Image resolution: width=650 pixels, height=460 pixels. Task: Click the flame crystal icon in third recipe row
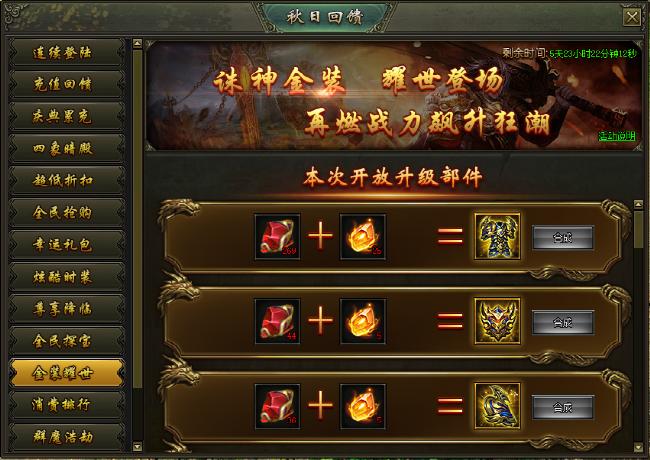[363, 406]
